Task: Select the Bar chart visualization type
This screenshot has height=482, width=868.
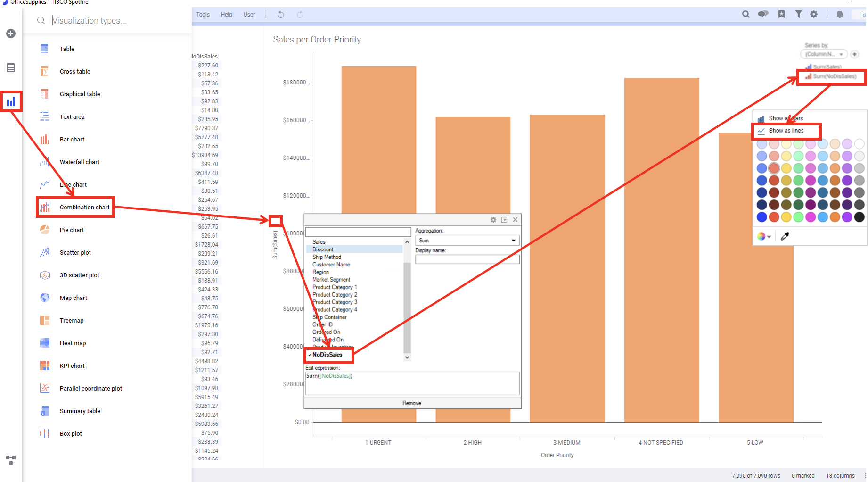Action: pos(72,139)
